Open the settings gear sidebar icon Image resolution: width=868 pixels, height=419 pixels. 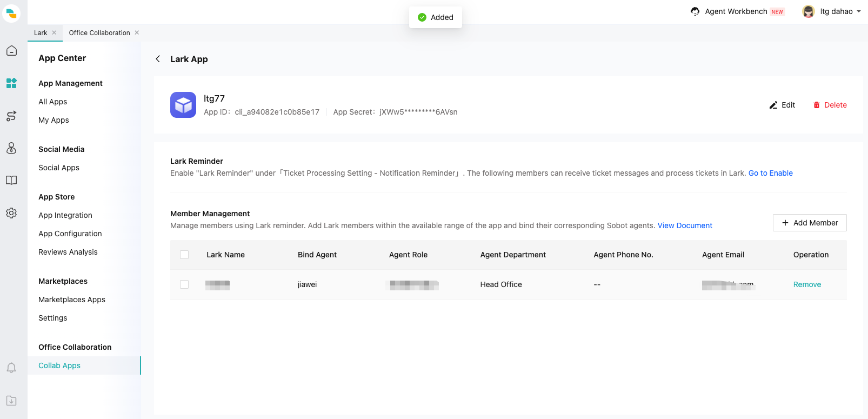tap(11, 213)
